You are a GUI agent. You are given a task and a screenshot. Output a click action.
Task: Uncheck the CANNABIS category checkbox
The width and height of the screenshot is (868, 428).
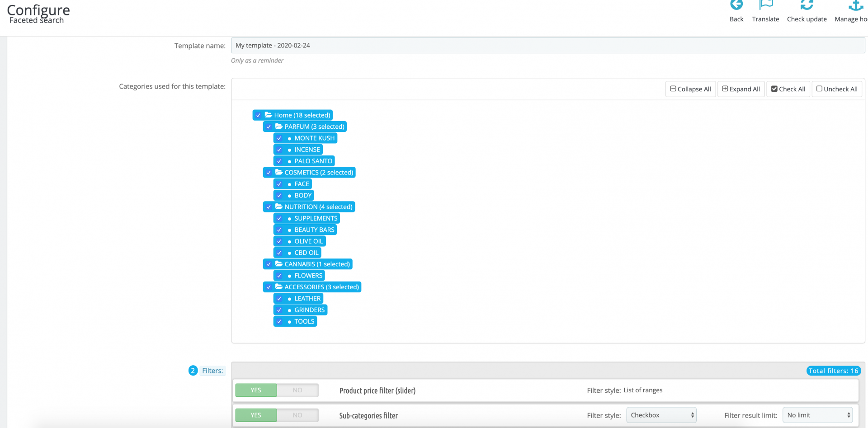click(269, 264)
